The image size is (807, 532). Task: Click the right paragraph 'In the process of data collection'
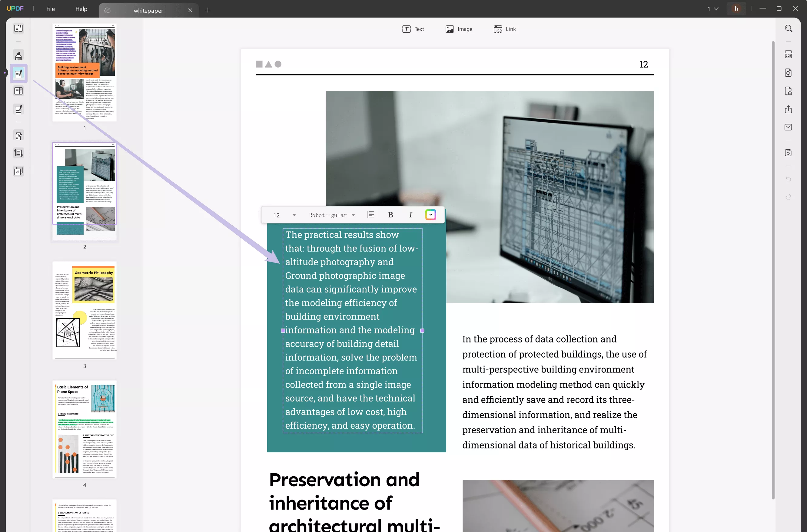(x=554, y=392)
